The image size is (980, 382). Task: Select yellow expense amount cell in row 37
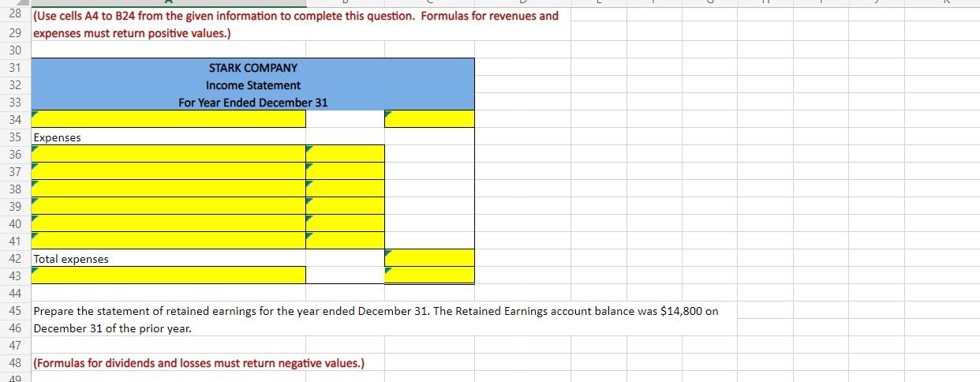(346, 171)
